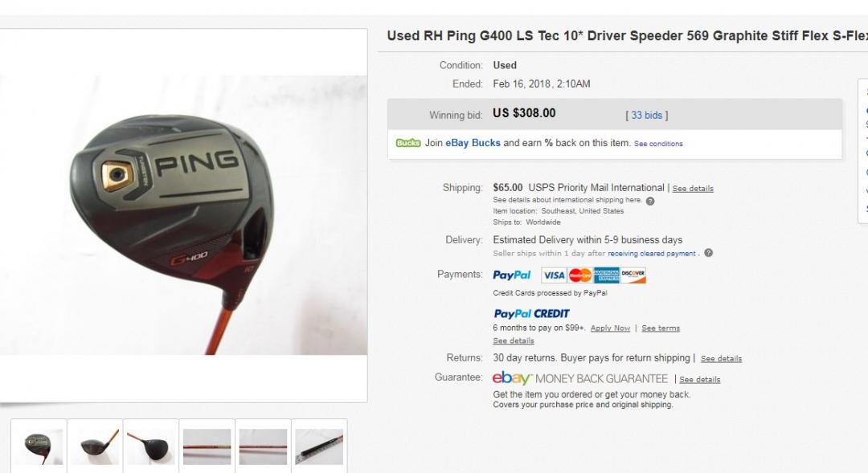Viewport: 868px width, 473px height.
Task: Select the black grip thumbnail image
Action: [319, 446]
